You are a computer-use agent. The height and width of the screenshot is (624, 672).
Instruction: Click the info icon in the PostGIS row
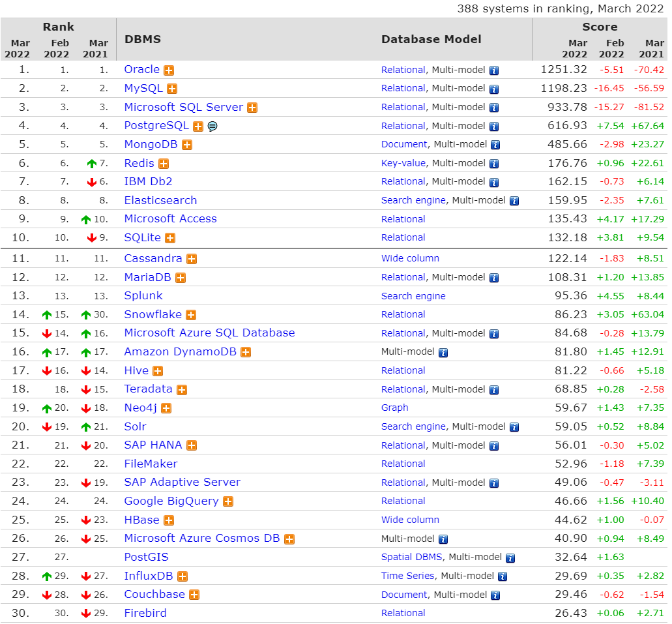point(510,558)
